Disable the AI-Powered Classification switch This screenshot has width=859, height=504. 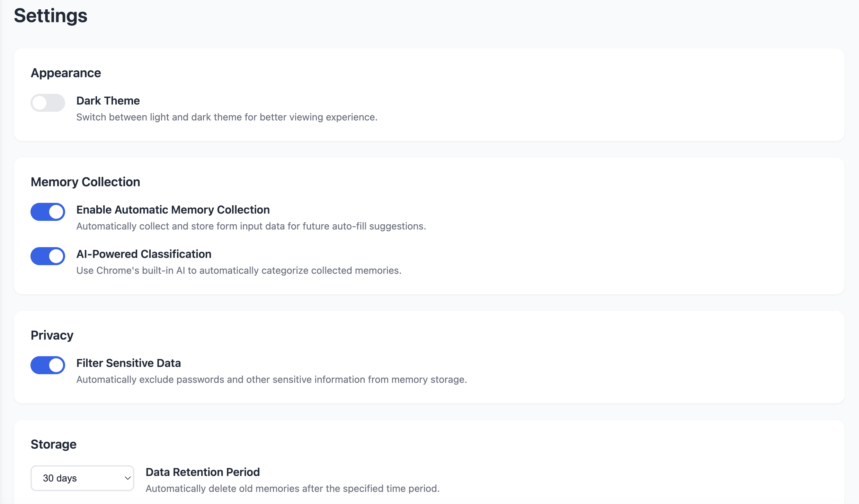[48, 256]
